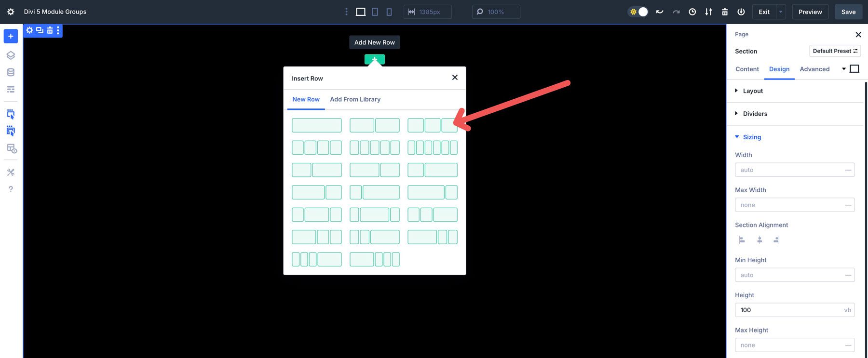
Task: Open the portability import/export arrows icon
Action: coord(708,12)
